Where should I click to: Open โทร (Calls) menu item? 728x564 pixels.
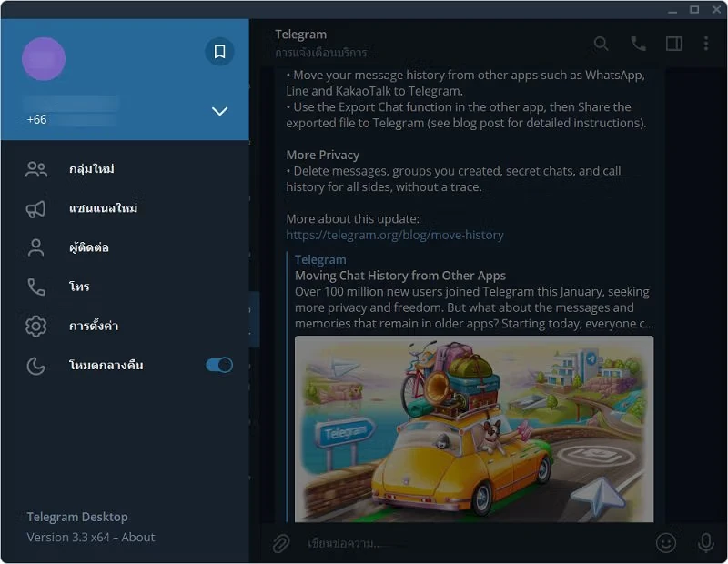[x=79, y=287]
